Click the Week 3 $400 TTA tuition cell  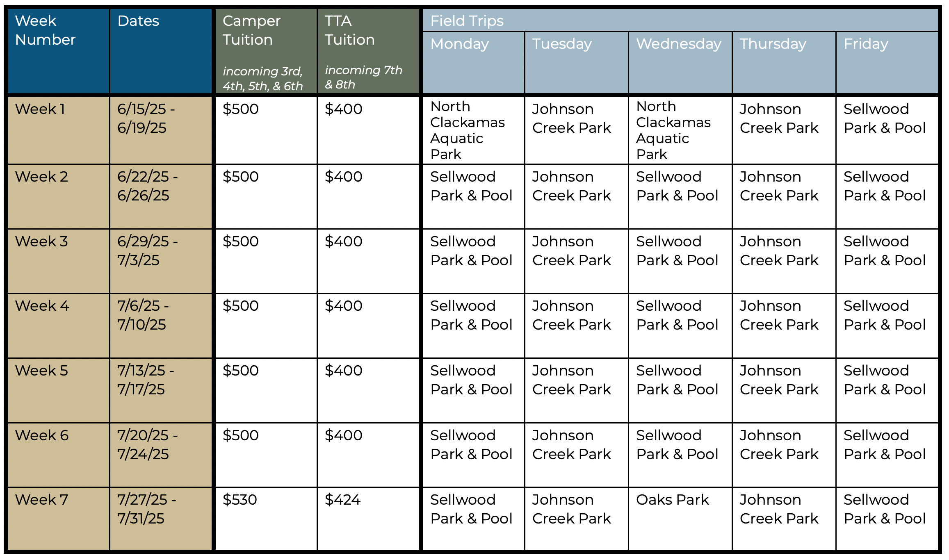368,261
